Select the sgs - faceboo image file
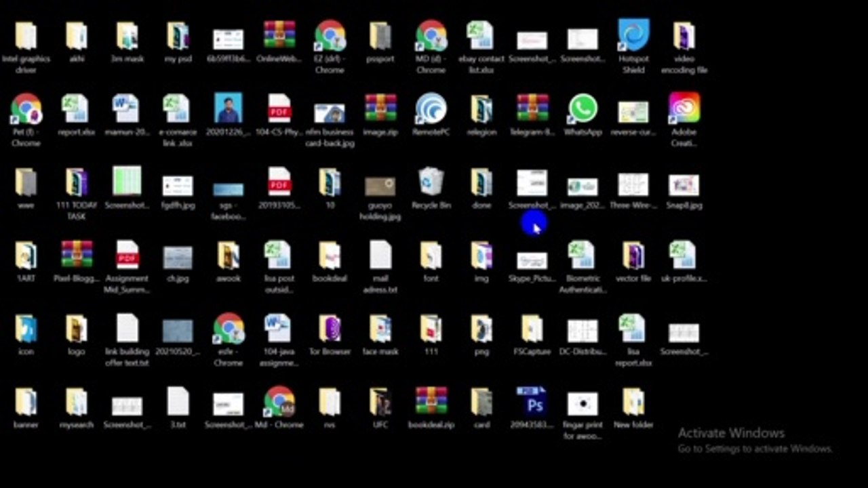 pos(229,189)
